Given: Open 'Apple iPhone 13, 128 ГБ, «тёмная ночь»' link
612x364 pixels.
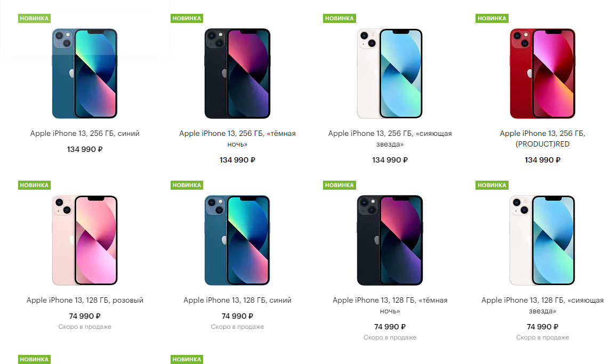Looking at the screenshot, I should point(390,305).
